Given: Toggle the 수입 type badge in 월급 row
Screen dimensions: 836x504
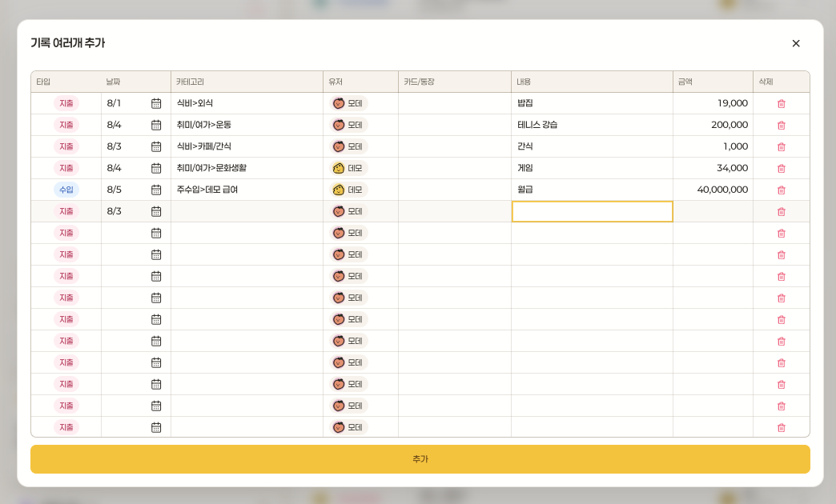Looking at the screenshot, I should (x=66, y=190).
